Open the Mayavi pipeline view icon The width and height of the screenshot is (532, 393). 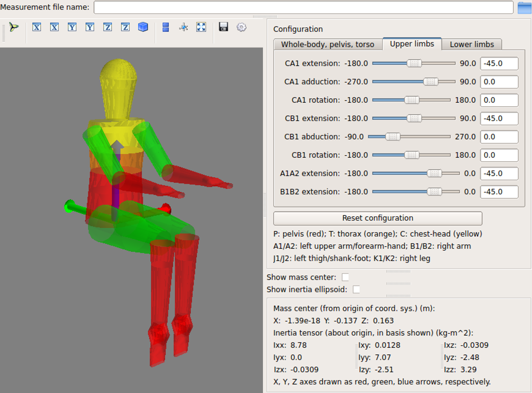tap(14, 27)
